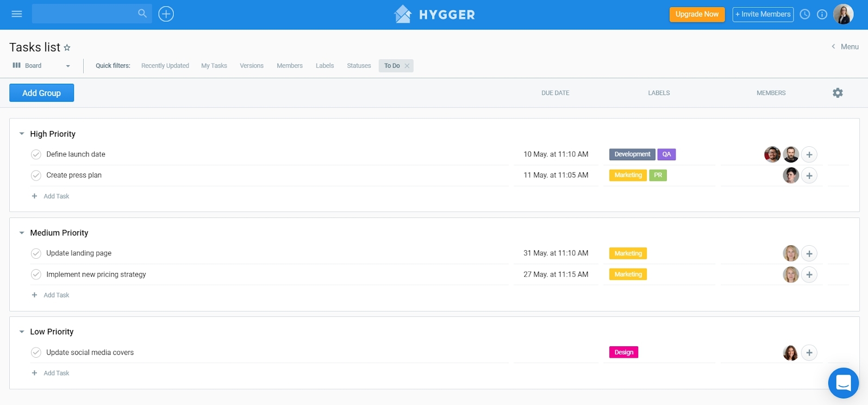Select the Recently Updated quick filter
Viewport: 868px width, 405px height.
[165, 66]
